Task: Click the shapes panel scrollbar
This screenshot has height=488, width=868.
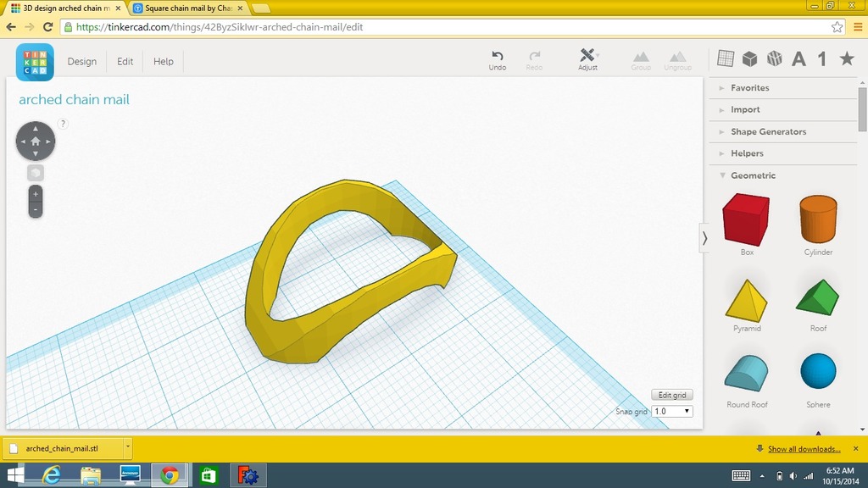Action: (x=862, y=109)
